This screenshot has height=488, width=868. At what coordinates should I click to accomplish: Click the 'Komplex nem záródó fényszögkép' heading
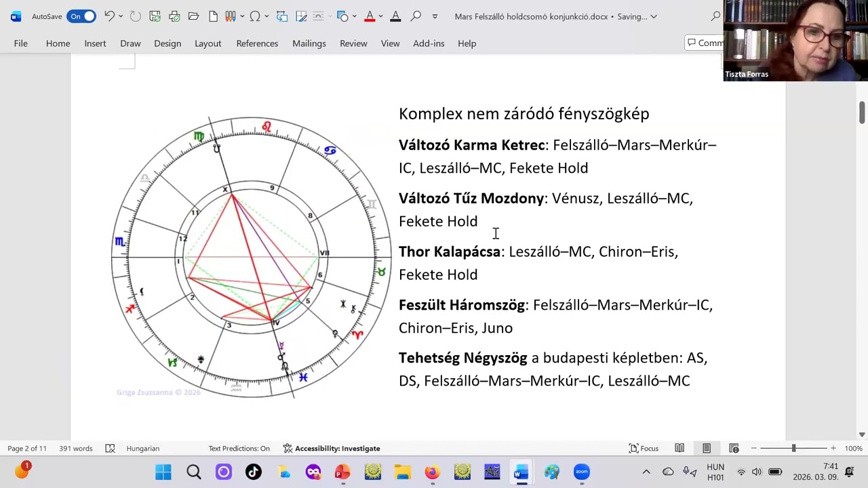[x=524, y=113]
